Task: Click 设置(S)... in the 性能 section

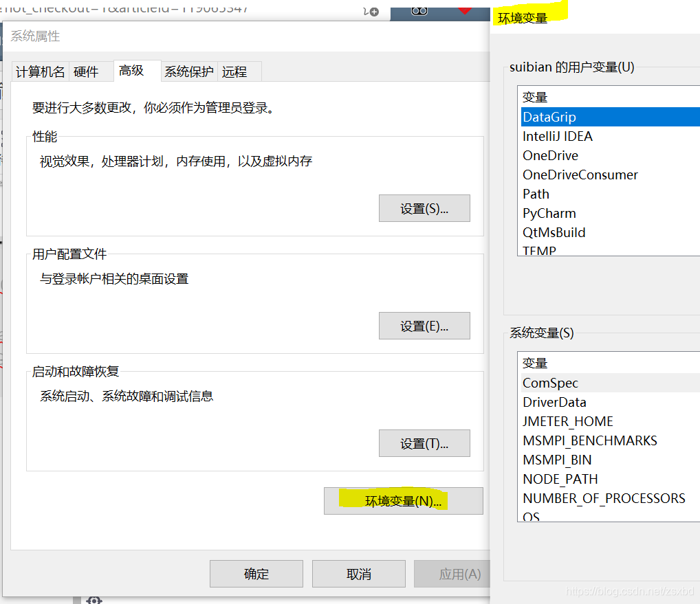Action: click(424, 208)
